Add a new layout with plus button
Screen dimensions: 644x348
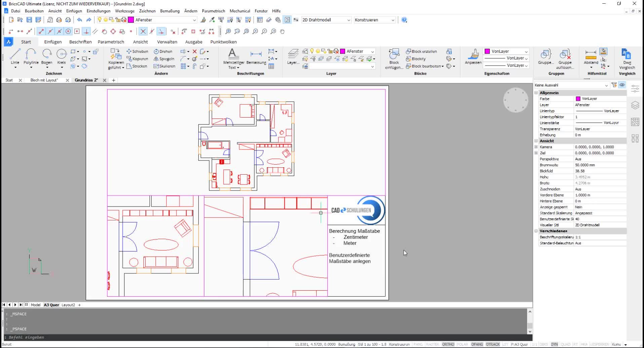[x=80, y=305]
